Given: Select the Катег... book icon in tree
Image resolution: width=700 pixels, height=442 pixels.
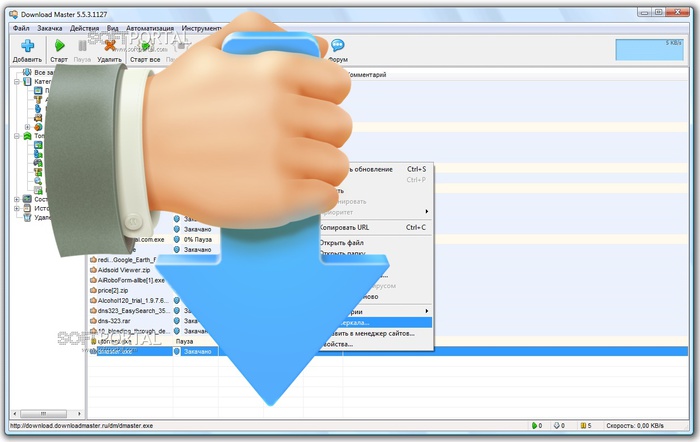Looking at the screenshot, I should [28, 82].
